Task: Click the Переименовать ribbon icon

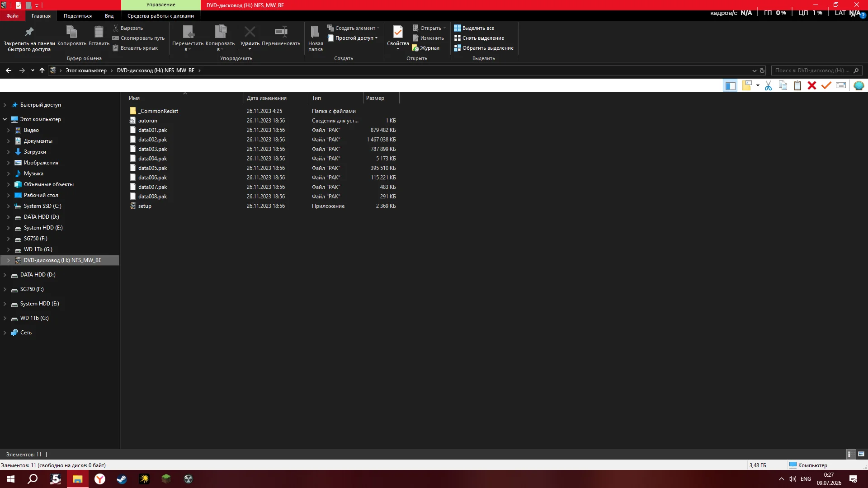Action: click(281, 32)
